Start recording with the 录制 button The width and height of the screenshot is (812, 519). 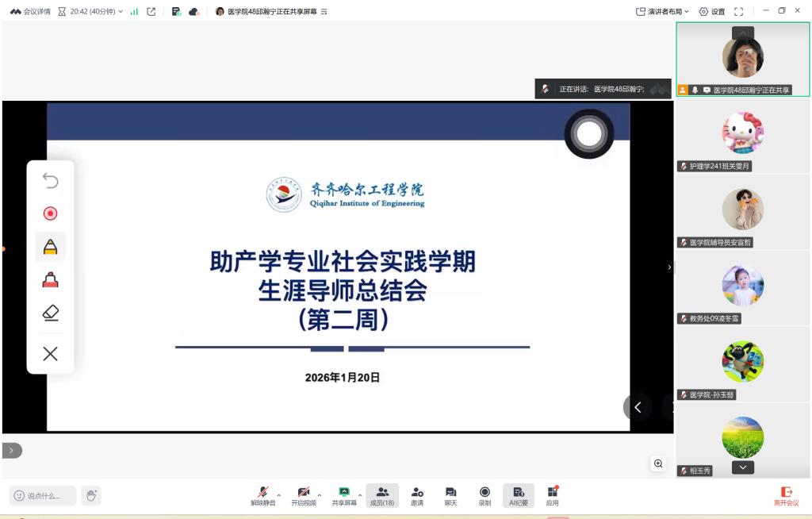(x=485, y=495)
